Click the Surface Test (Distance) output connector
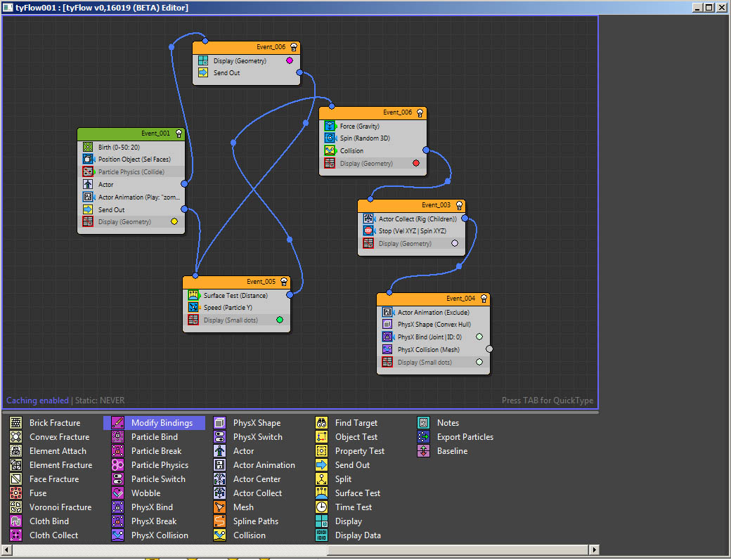The width and height of the screenshot is (731, 560). point(290,294)
